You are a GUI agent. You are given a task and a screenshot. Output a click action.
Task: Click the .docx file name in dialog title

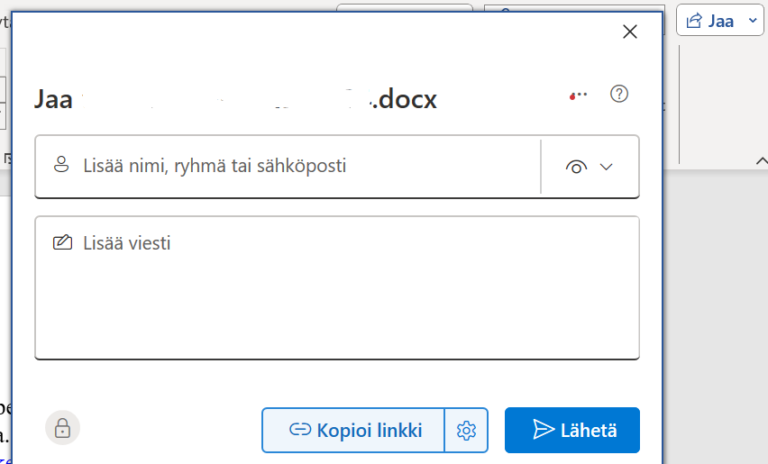(403, 99)
